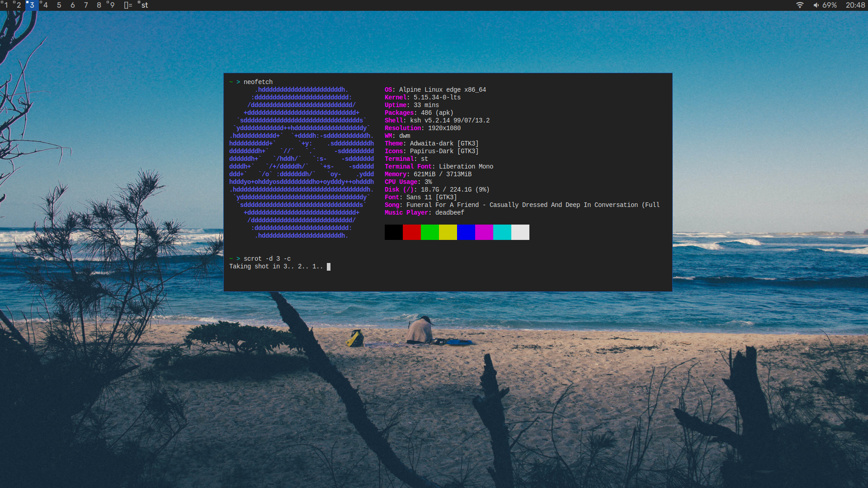Switch to dwm tag 6
The height and width of the screenshot is (488, 868).
pos(72,5)
